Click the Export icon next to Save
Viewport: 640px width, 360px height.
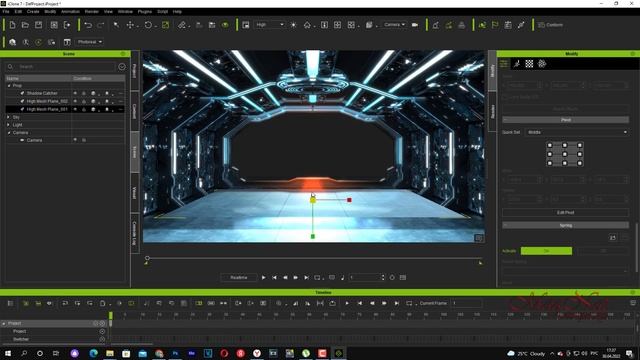67,25
